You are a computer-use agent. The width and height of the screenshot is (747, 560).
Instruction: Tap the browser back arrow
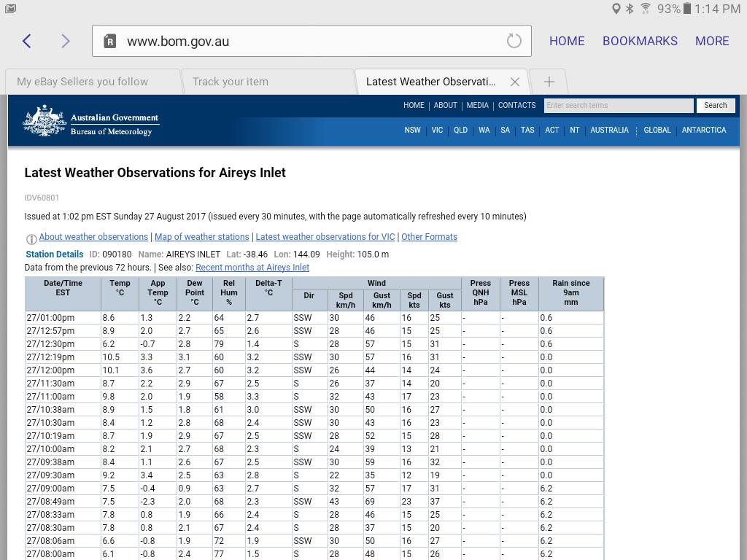[27, 41]
